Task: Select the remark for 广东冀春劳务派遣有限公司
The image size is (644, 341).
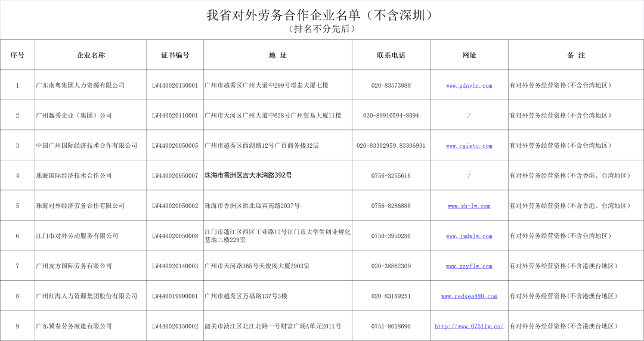Action: [576, 326]
